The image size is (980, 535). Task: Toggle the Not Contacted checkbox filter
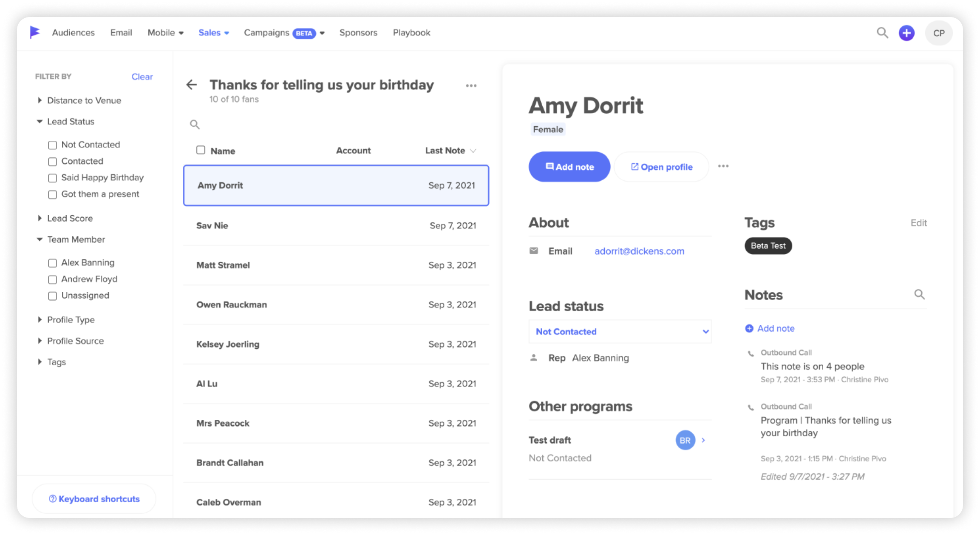[53, 144]
